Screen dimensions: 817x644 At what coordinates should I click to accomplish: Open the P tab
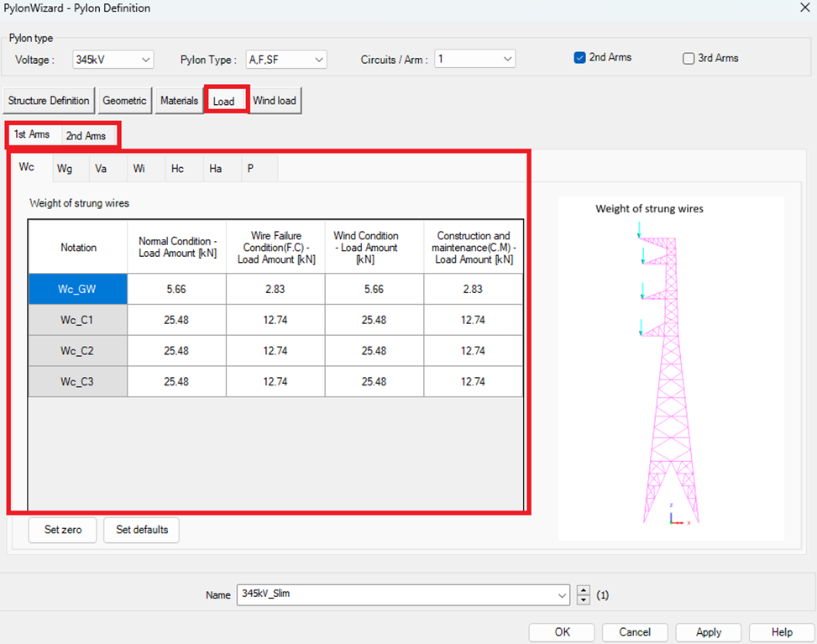[249, 168]
